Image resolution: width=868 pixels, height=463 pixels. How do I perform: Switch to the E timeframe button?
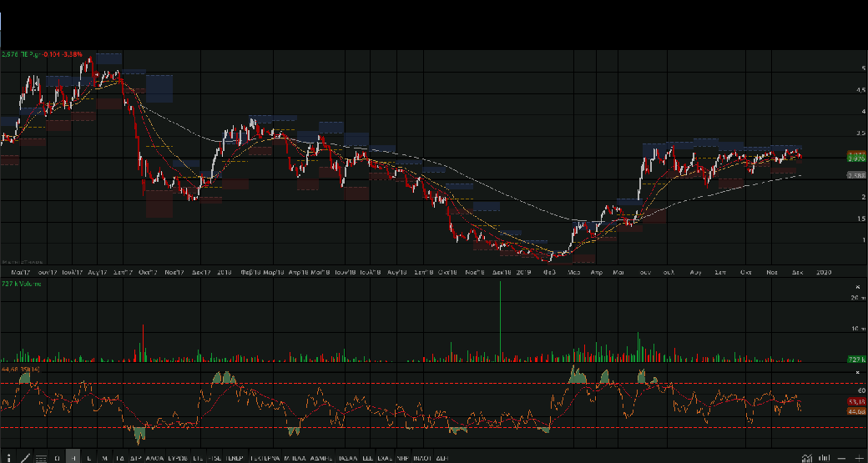[89, 457]
